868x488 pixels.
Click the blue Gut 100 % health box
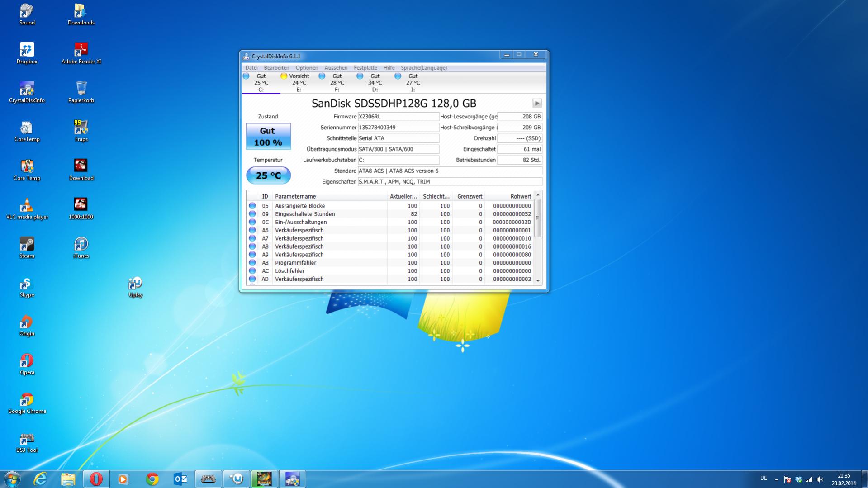[x=268, y=137]
